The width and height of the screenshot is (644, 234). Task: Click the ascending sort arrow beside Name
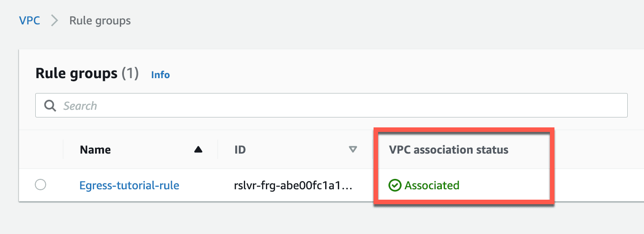tap(198, 150)
